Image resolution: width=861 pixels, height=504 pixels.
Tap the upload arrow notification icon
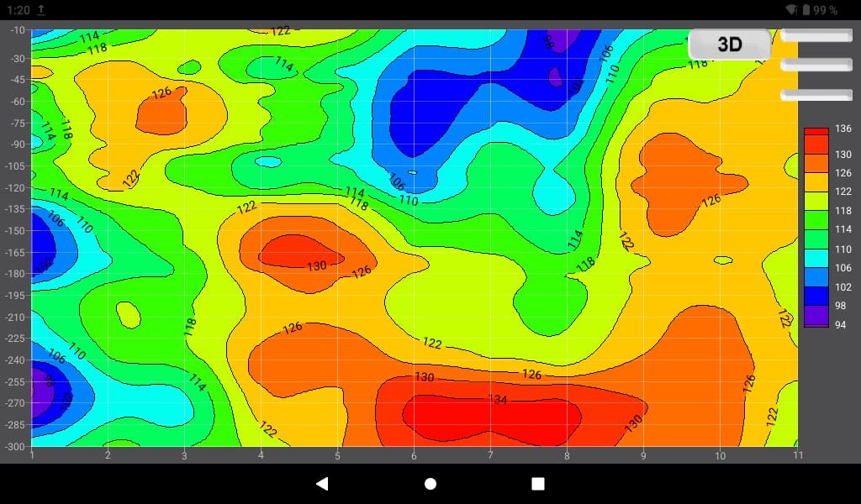(41, 10)
